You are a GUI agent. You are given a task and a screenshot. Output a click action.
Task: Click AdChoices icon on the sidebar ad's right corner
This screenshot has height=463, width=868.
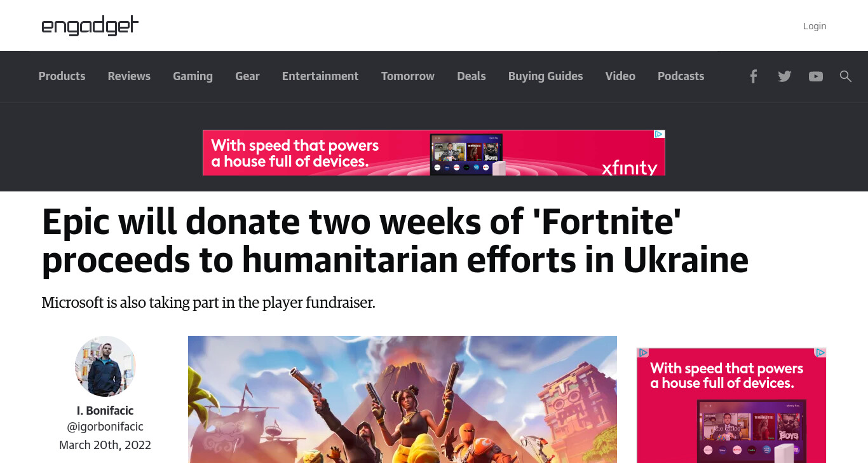tap(820, 352)
